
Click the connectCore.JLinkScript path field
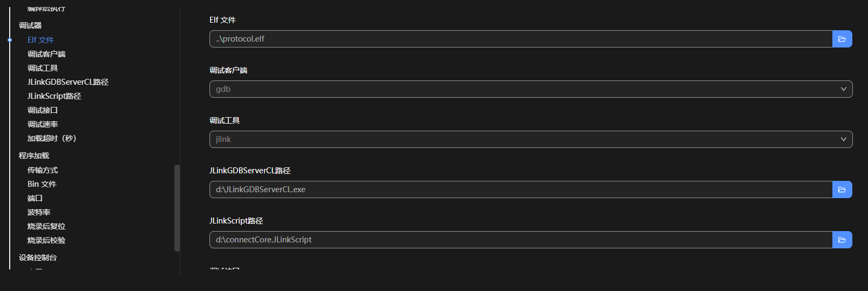pyautogui.click(x=520, y=240)
